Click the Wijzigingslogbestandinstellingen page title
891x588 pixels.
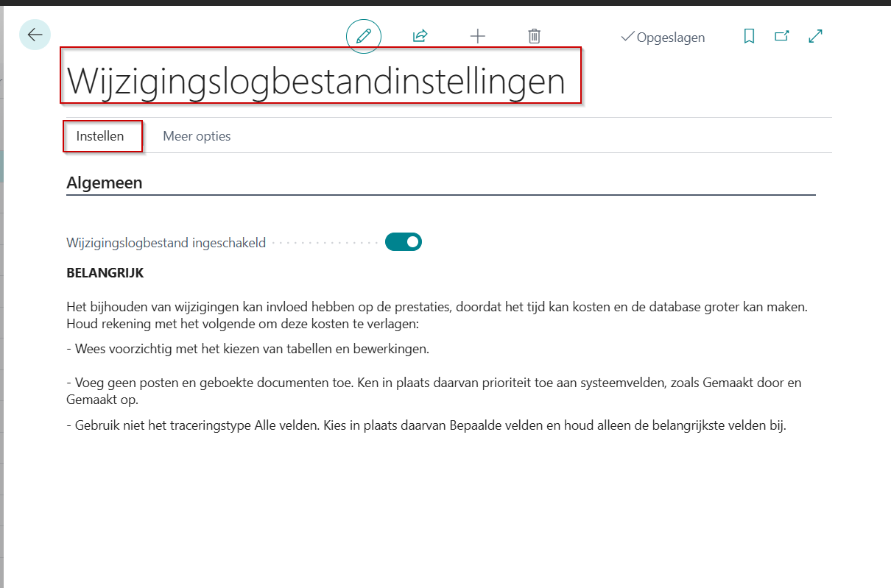(317, 82)
